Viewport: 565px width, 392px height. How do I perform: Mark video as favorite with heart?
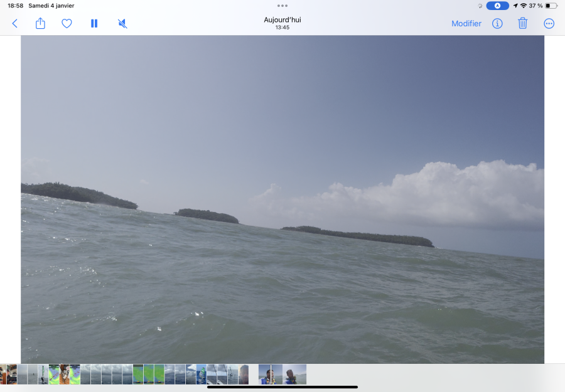[x=67, y=24]
